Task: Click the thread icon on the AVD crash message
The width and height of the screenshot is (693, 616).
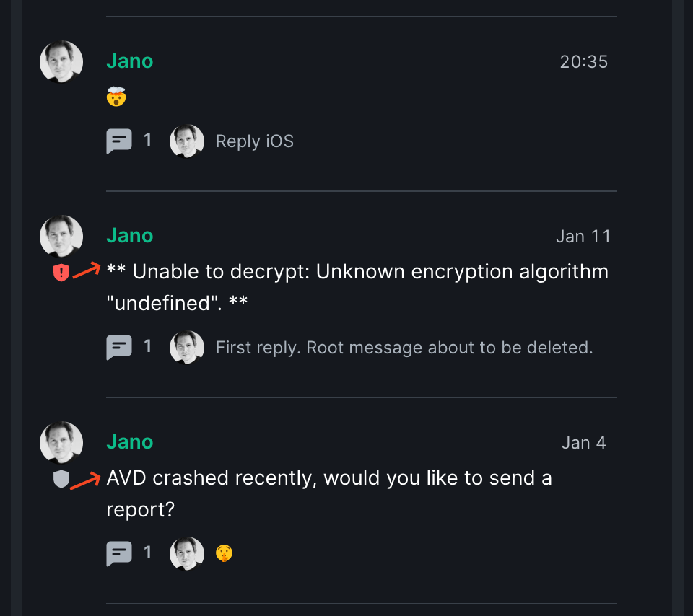Action: click(119, 553)
